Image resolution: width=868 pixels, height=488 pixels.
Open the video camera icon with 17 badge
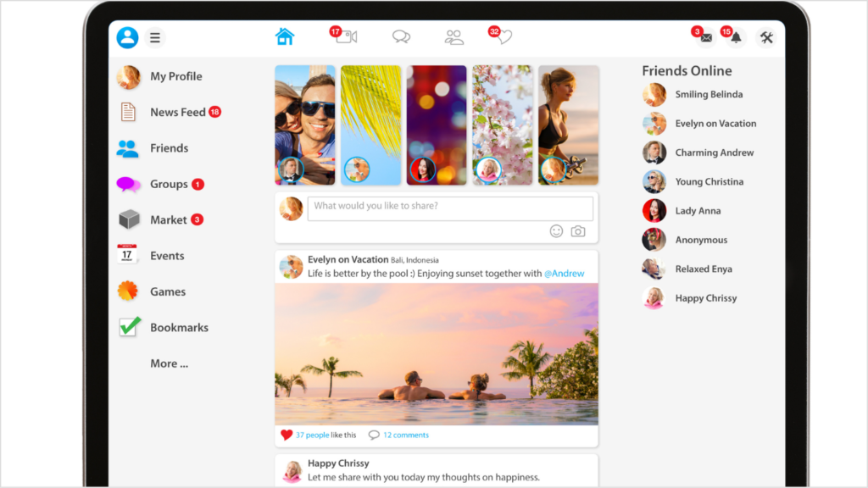(347, 36)
